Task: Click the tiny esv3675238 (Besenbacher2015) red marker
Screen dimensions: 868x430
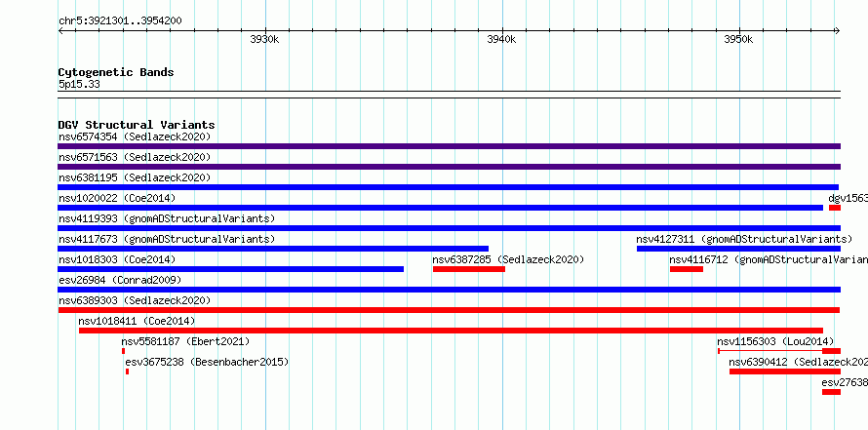Action: (128, 371)
